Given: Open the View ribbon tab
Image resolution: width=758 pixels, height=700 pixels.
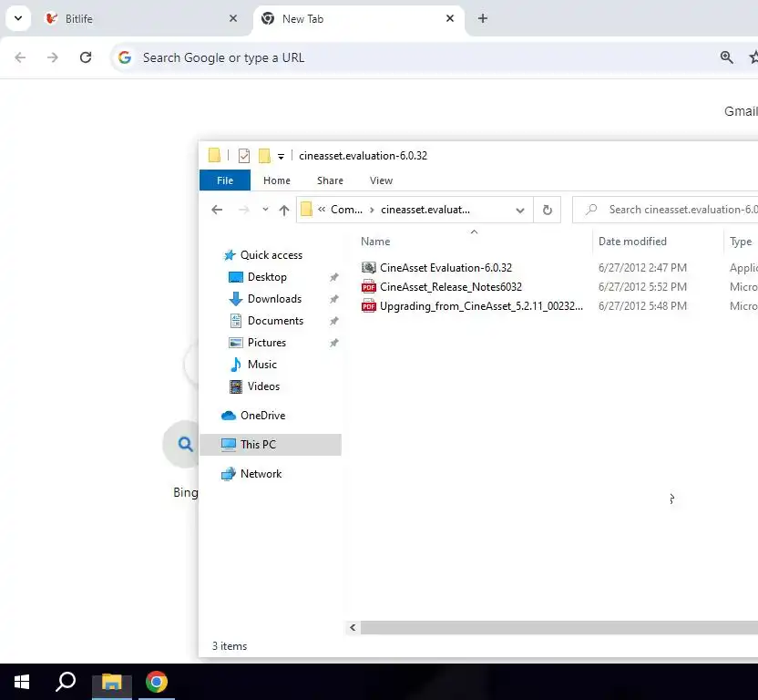Looking at the screenshot, I should pyautogui.click(x=381, y=180).
